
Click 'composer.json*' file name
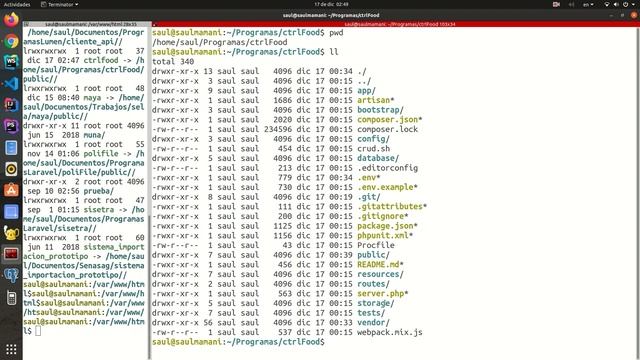389,120
